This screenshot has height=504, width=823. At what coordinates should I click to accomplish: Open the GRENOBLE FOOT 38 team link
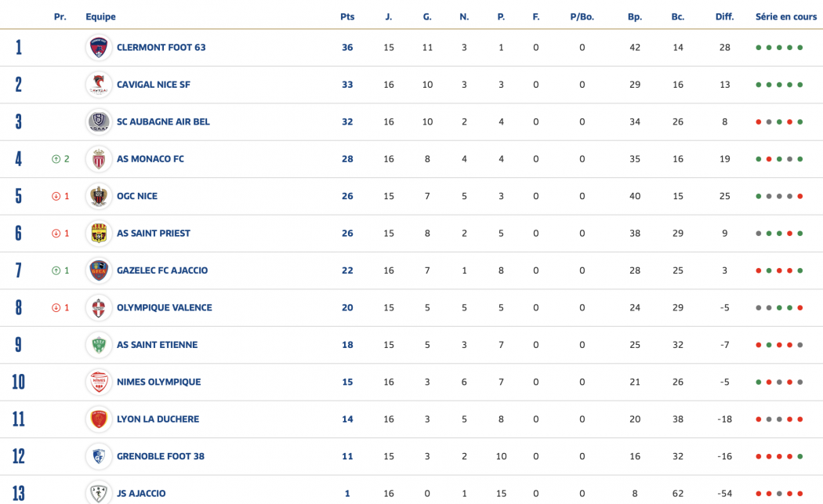coord(160,456)
